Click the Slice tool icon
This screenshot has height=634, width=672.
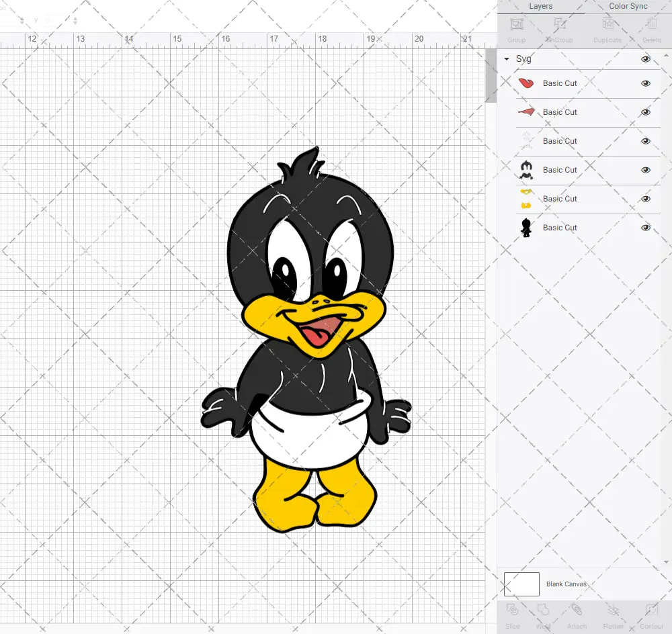[x=512, y=610]
